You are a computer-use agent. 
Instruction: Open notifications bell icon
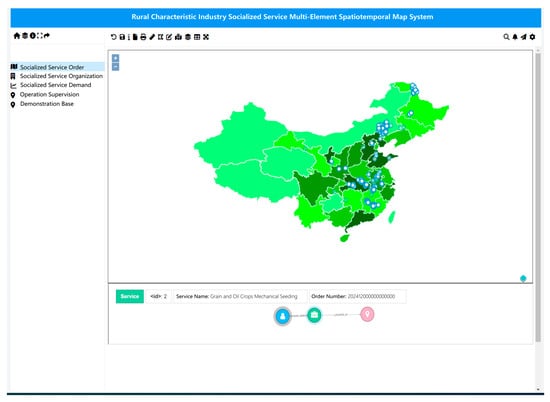(515, 37)
